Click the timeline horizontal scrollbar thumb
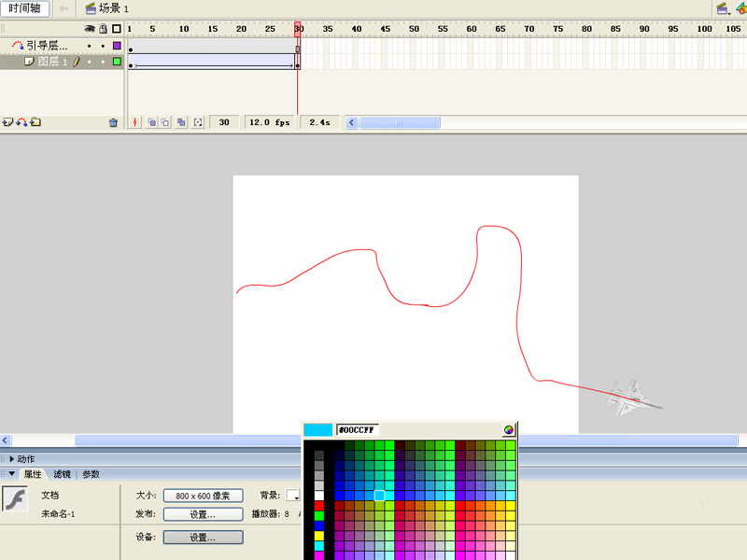The width and height of the screenshot is (747, 560). pos(400,122)
